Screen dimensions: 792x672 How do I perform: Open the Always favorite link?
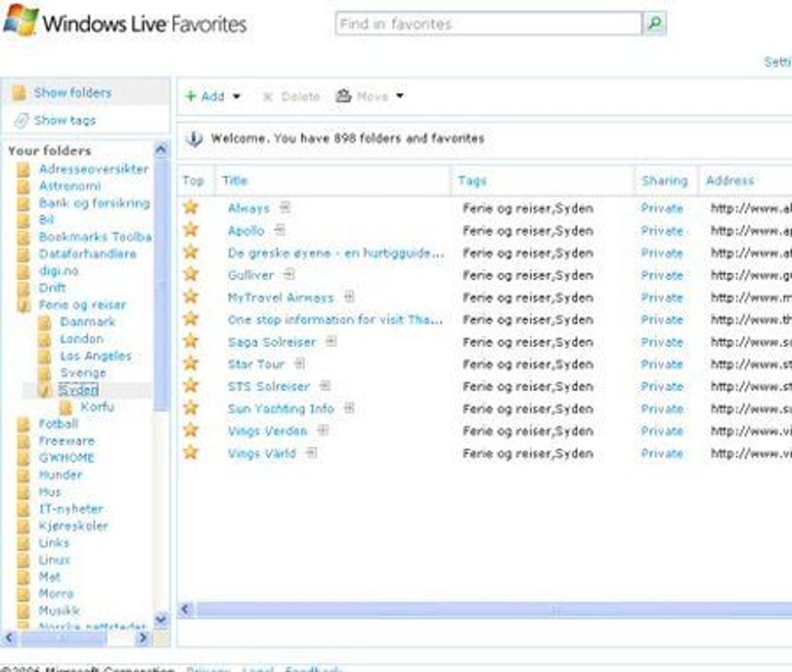[249, 209]
